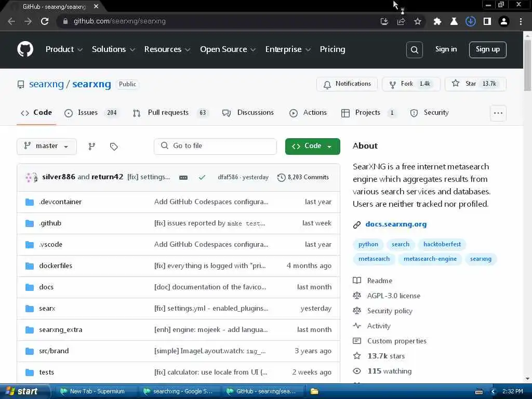Toggle the browser side panel icon
Viewport: 532px width, 399px height.
[487, 21]
